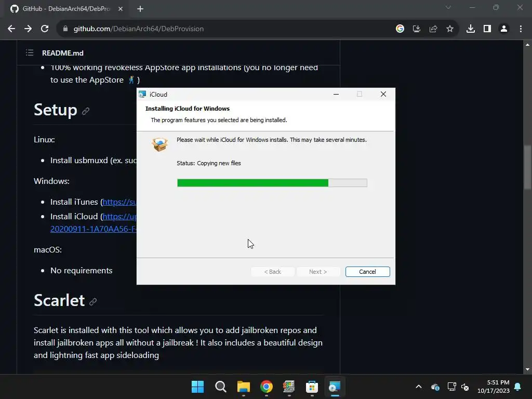Screen dimensions: 532x399
Task: Open a new browser tab
Action: pos(140,9)
